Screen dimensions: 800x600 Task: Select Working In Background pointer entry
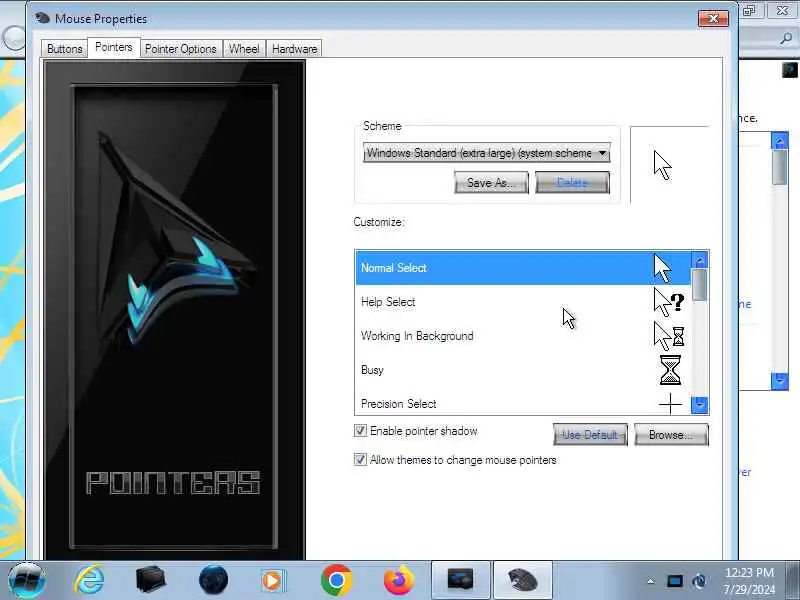[x=523, y=336]
